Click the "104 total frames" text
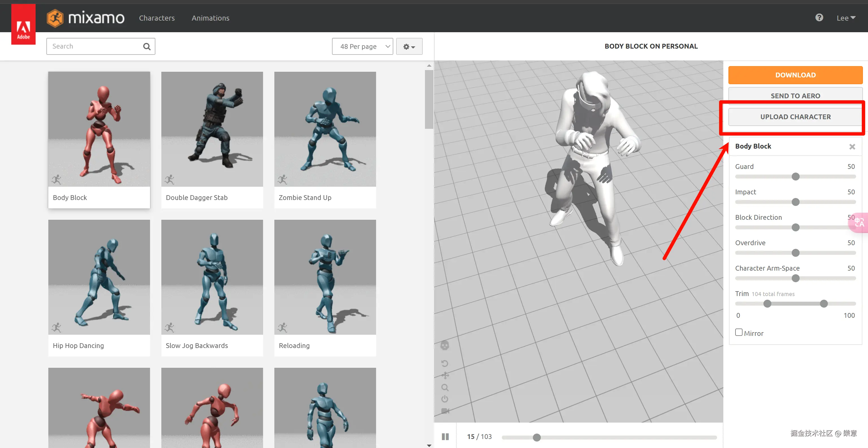The width and height of the screenshot is (868, 448). (x=773, y=294)
